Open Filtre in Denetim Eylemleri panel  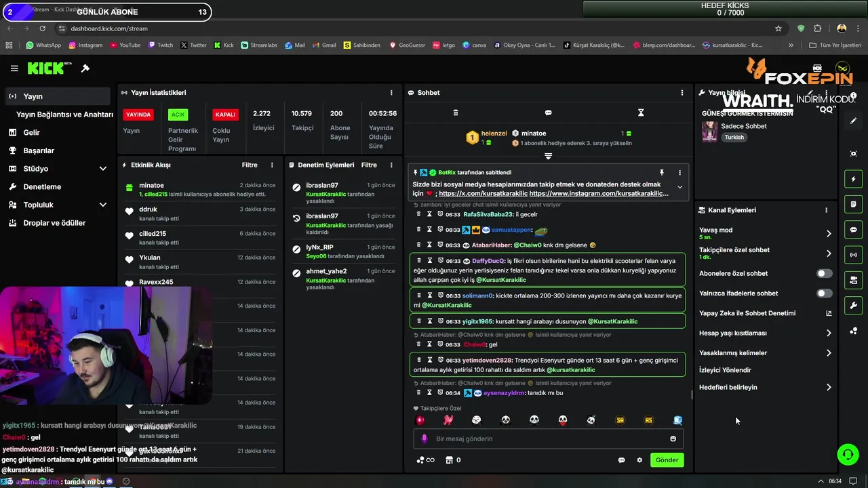[x=369, y=165]
